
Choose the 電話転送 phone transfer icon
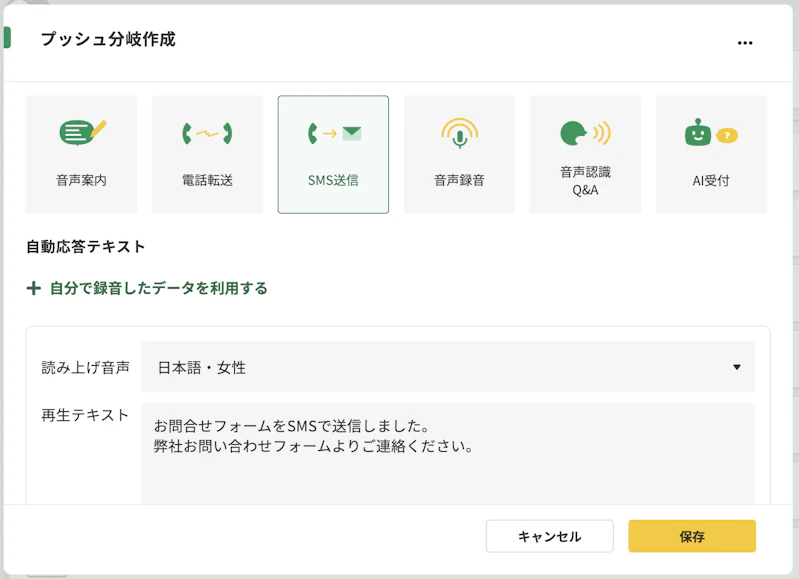coord(207,134)
